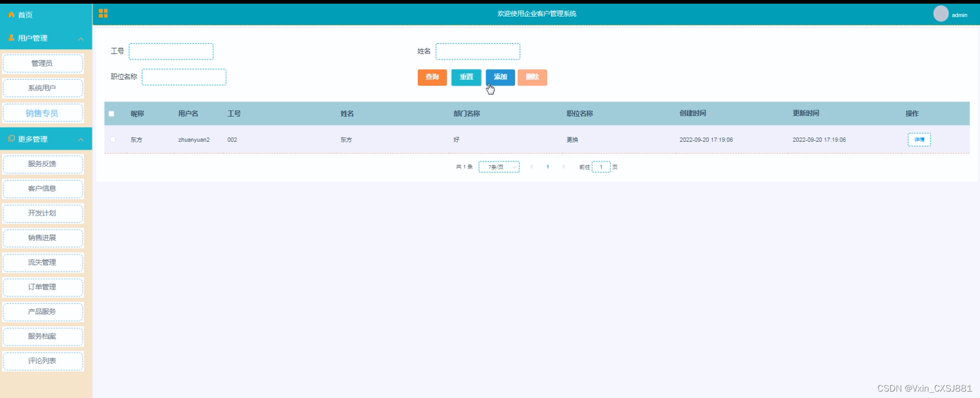
Task: Click the 工号 cell 002
Action: 232,140
